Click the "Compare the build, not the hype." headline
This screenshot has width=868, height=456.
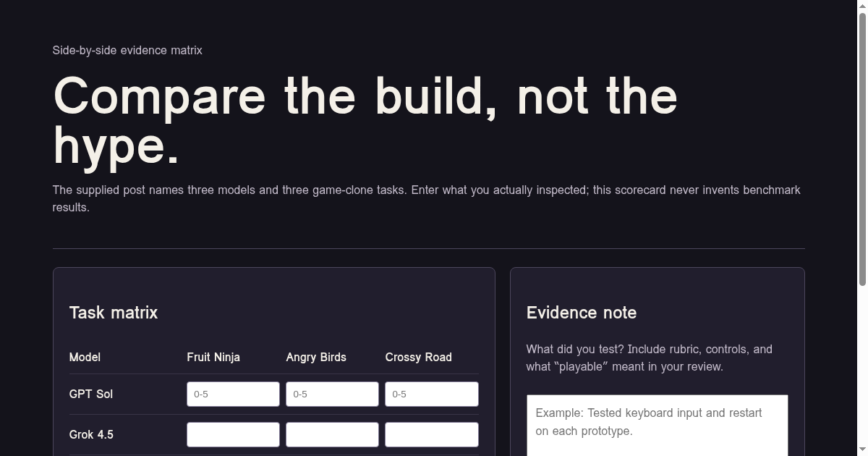(x=365, y=120)
